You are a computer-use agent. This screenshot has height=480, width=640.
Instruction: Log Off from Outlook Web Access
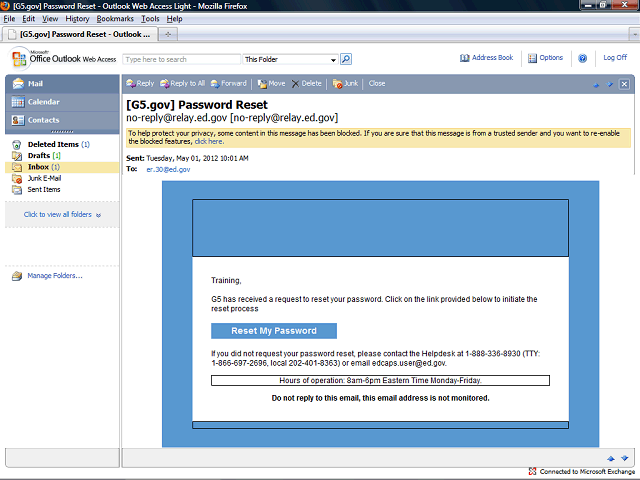click(x=615, y=58)
